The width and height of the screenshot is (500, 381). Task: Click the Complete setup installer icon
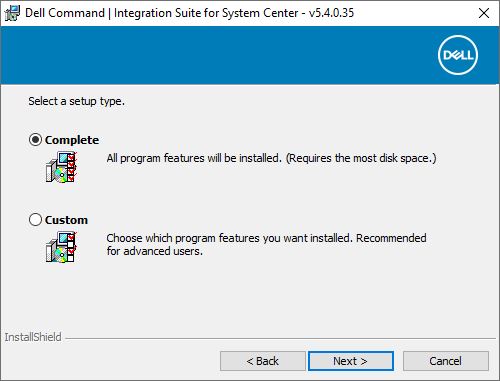[x=62, y=167]
